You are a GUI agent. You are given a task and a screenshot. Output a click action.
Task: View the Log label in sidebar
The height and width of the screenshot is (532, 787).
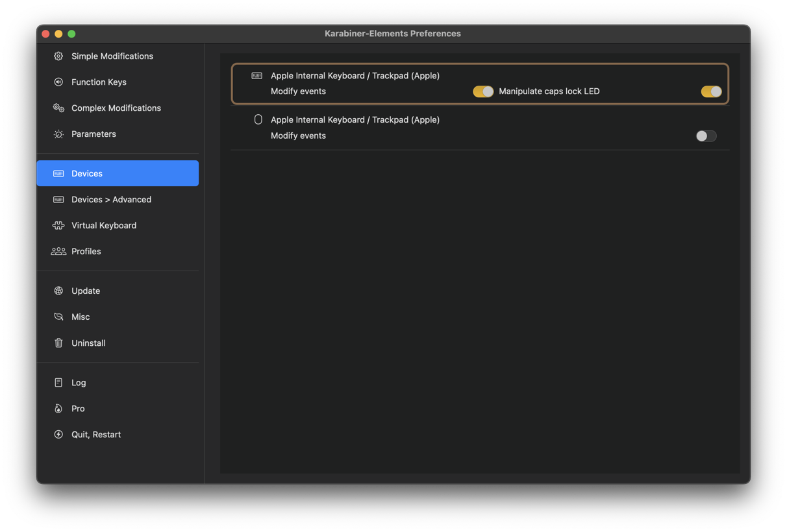(x=79, y=383)
